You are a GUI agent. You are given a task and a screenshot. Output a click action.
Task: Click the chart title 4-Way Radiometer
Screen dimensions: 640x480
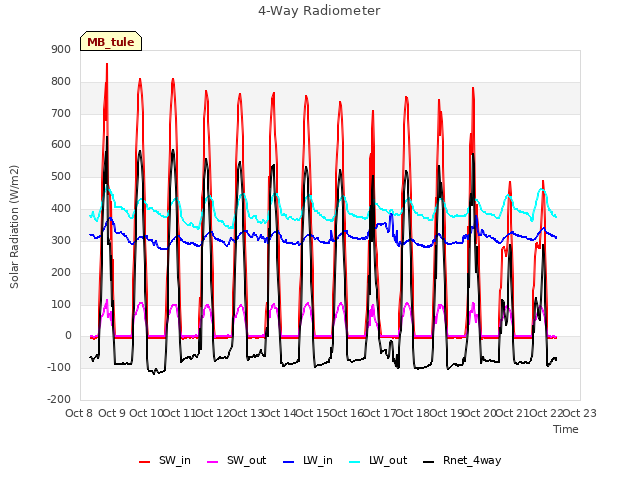pos(319,11)
